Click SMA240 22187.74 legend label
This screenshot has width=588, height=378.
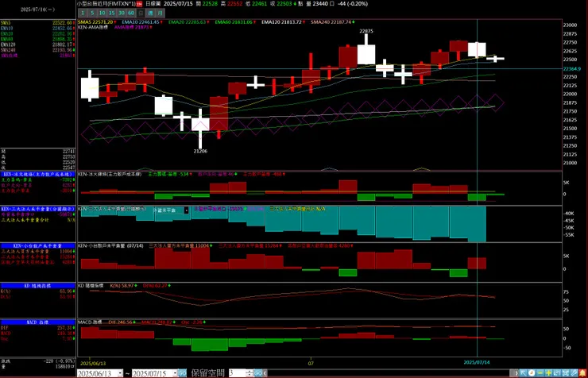332,22
